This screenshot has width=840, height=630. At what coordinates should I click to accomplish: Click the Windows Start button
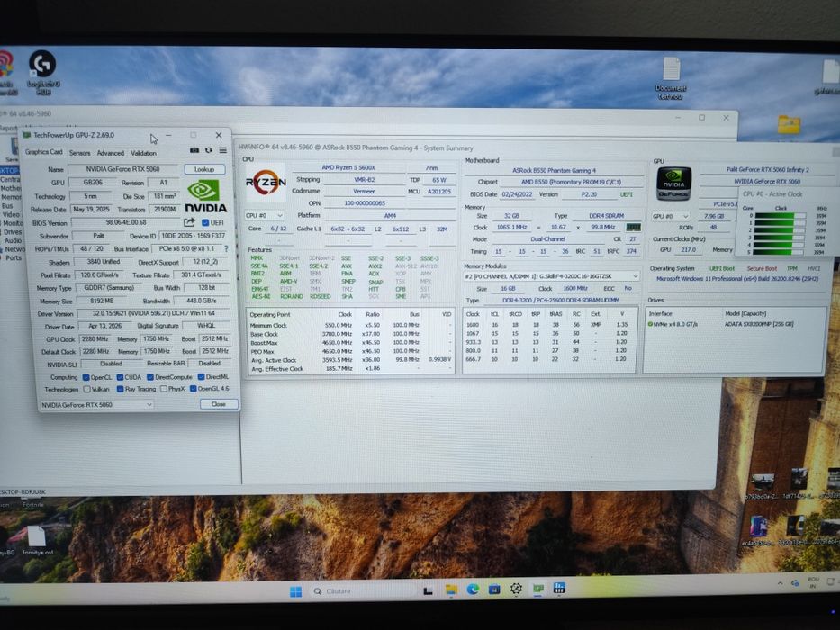(295, 591)
